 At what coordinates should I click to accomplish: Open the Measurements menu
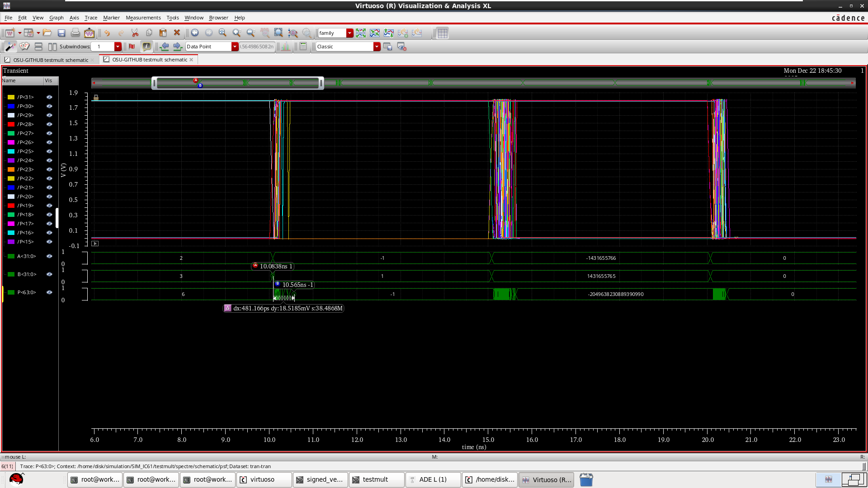143,18
